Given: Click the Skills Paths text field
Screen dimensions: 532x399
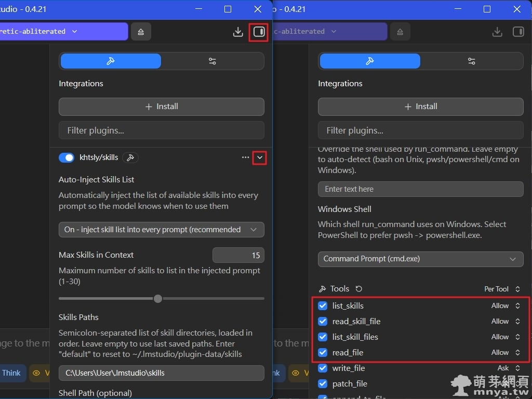Looking at the screenshot, I should click(162, 373).
